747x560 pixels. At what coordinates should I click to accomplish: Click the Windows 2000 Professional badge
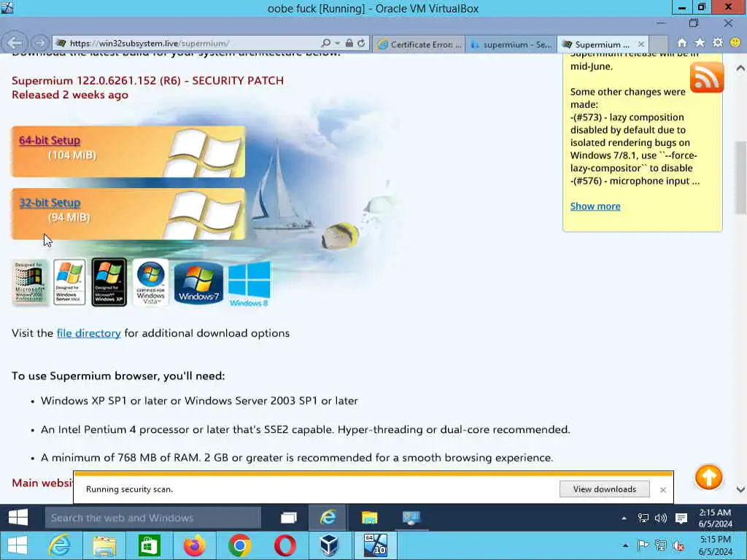tap(29, 282)
